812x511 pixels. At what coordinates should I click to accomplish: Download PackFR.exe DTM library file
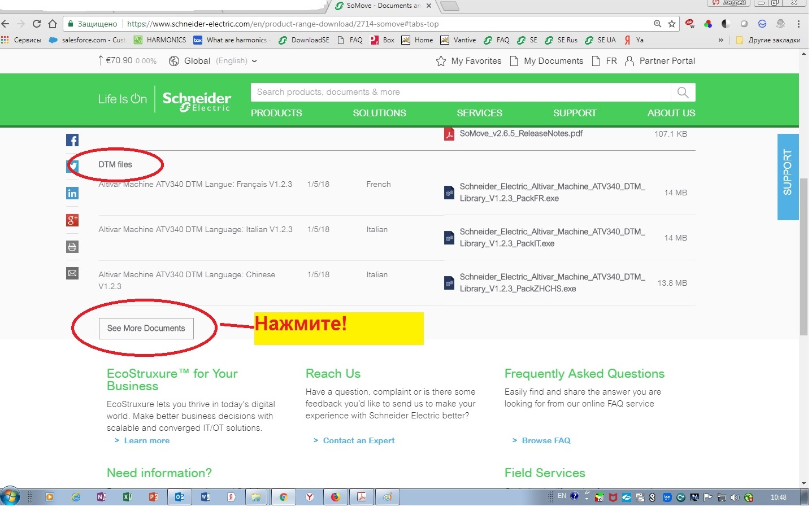click(x=552, y=193)
